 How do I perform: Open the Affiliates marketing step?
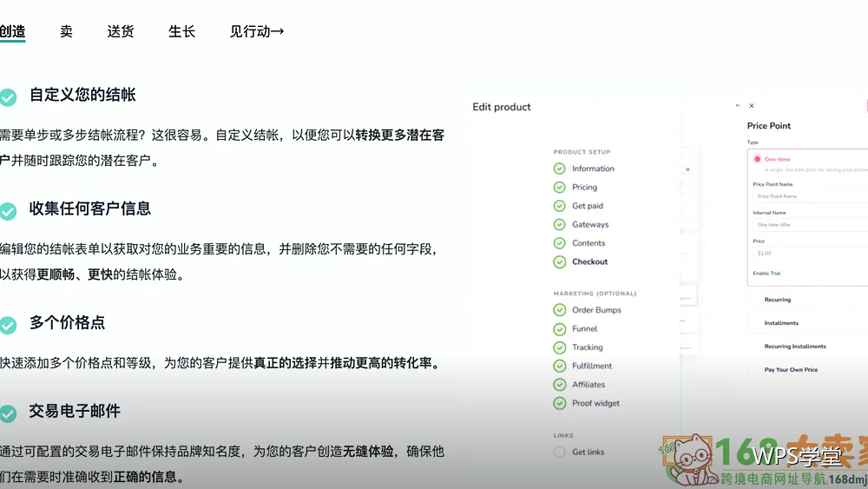589,384
